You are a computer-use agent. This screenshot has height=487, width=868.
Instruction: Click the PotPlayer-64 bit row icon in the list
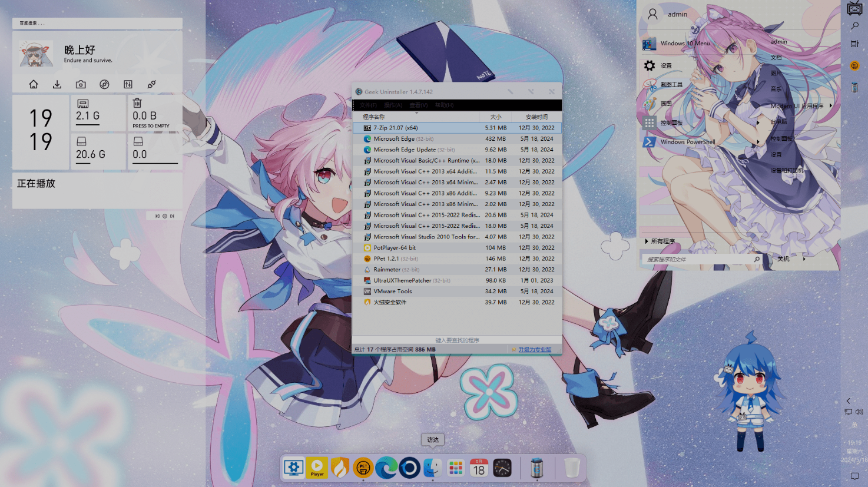[x=367, y=248]
